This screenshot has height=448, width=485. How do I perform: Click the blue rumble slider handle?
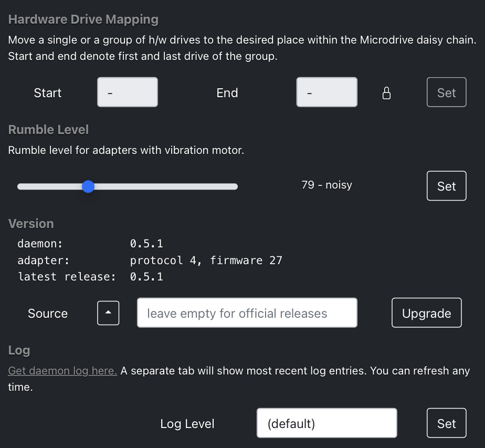coord(88,186)
